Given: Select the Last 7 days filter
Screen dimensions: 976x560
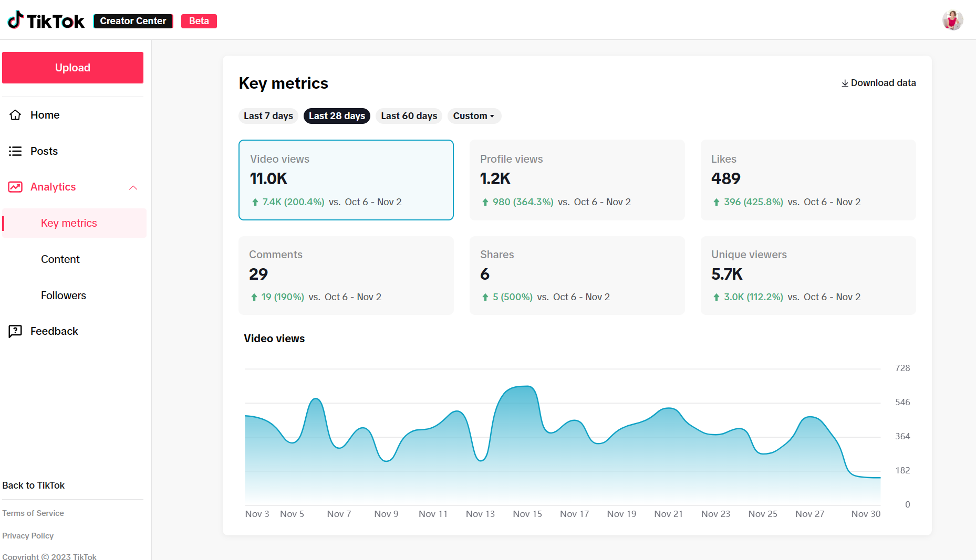Looking at the screenshot, I should pos(268,116).
